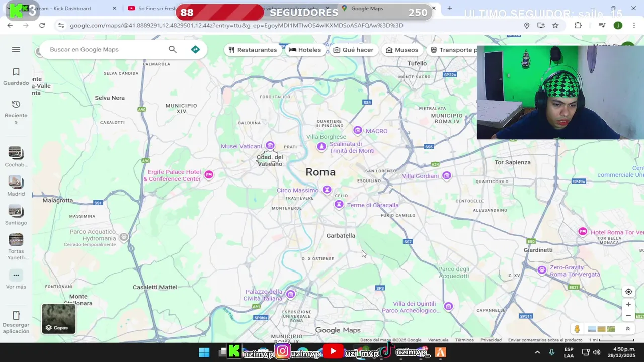Open the Recientes history panel
Image resolution: width=644 pixels, height=362 pixels.
point(16,112)
